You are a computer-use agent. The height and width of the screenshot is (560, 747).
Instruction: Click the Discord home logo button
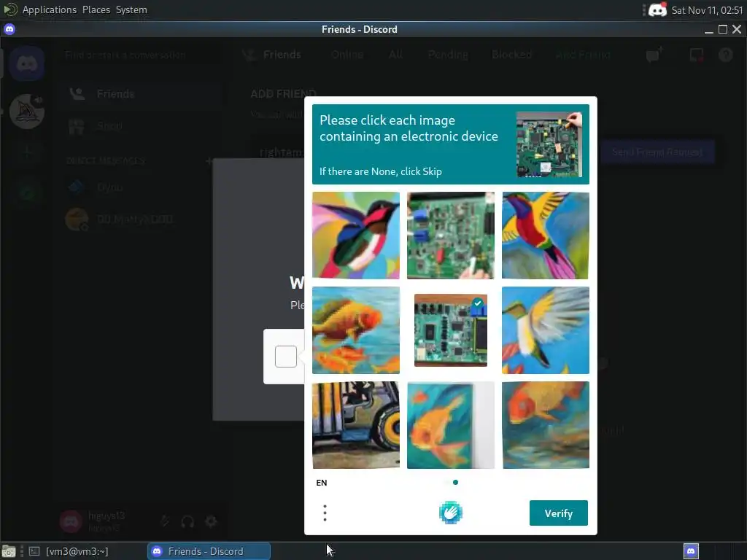point(27,63)
